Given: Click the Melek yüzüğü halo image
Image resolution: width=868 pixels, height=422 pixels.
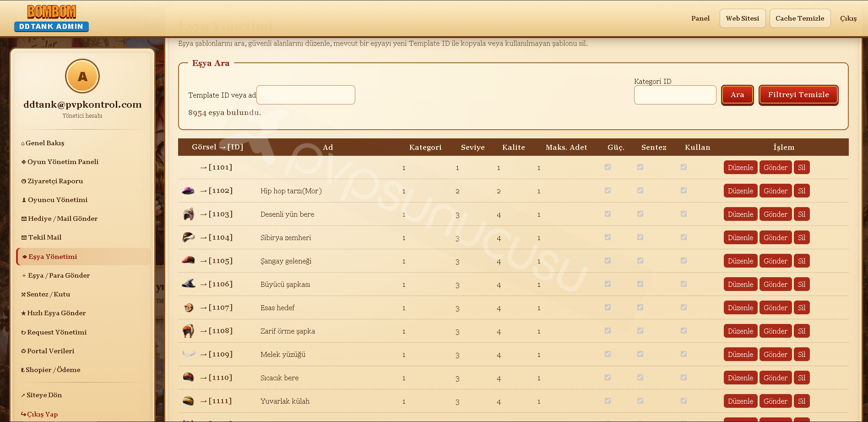Looking at the screenshot, I should (189, 354).
